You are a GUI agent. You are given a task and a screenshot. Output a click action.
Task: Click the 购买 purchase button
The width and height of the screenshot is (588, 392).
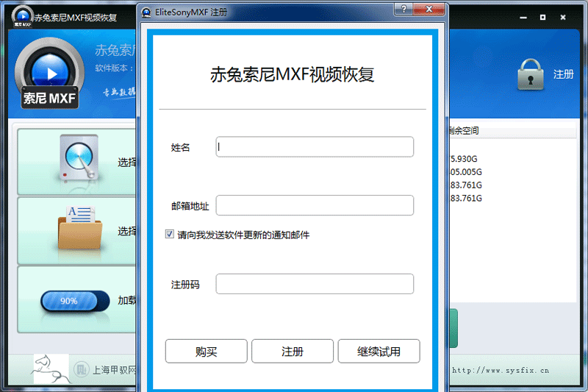pos(207,351)
